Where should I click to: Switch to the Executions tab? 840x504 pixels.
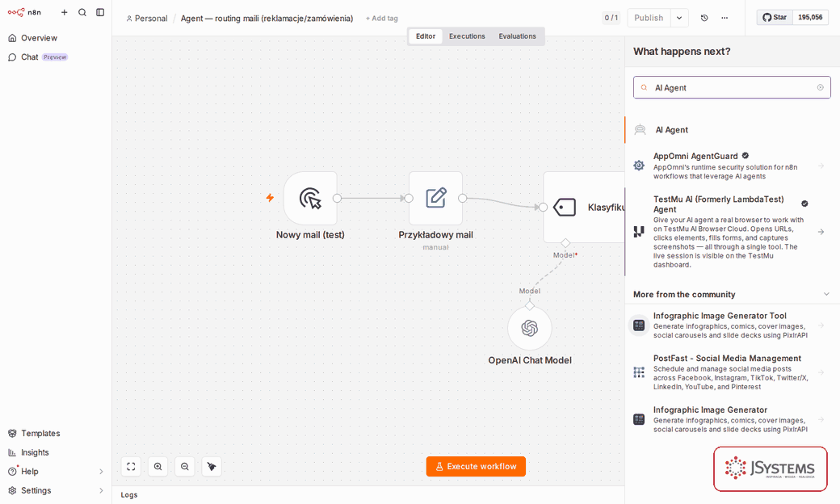pos(467,36)
